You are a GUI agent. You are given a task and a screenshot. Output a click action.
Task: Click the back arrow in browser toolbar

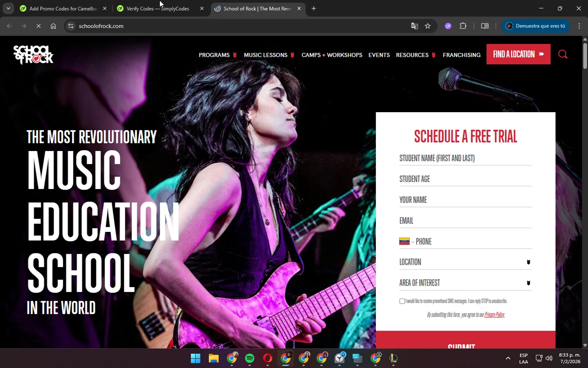click(9, 26)
